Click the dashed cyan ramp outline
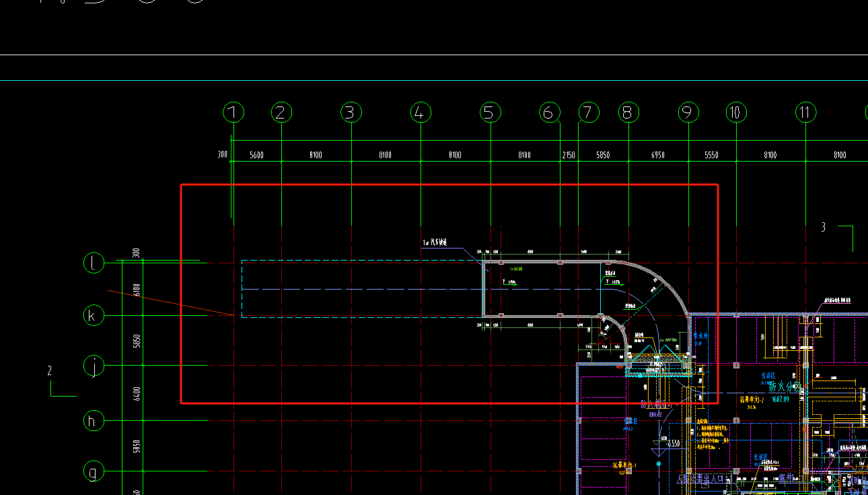The image size is (868, 495). click(x=362, y=288)
